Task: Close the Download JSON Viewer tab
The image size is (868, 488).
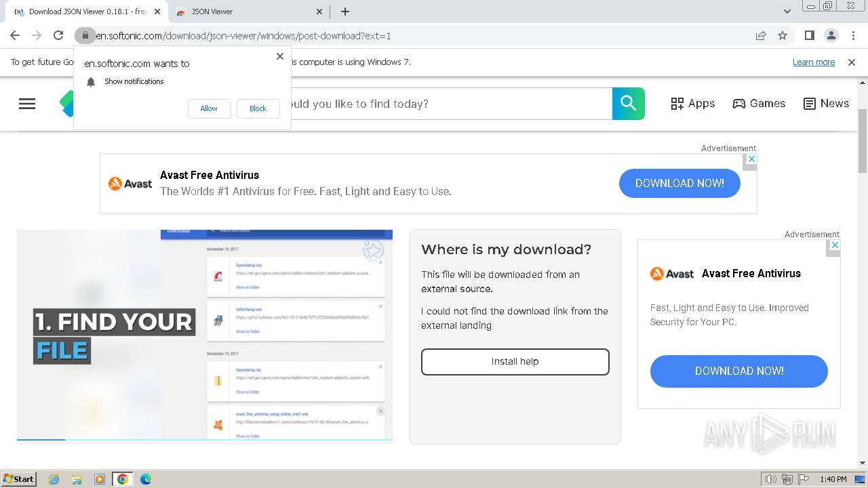Action: click(x=157, y=12)
